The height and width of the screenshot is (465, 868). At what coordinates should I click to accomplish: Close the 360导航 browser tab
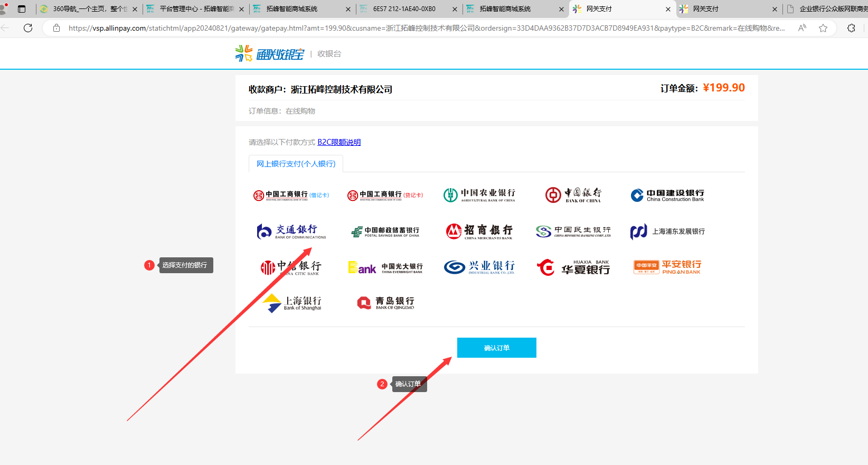135,9
